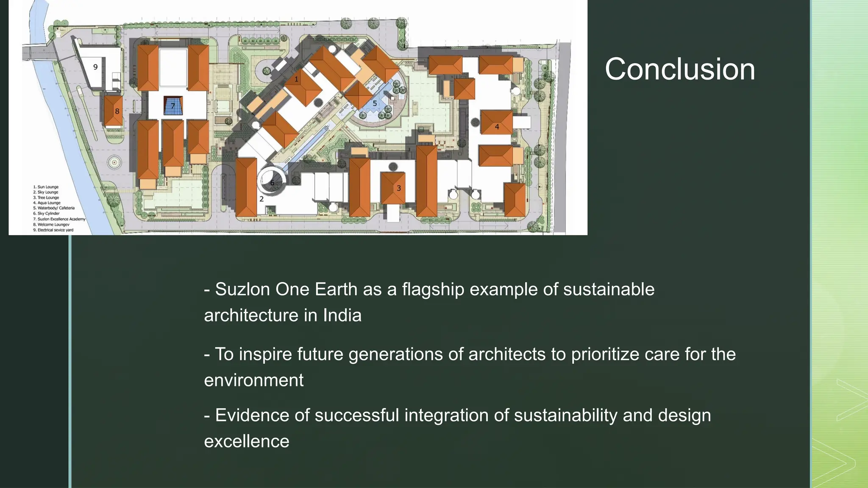The height and width of the screenshot is (488, 868).
Task: Click the word 'excellence' in last bullet
Action: (247, 441)
